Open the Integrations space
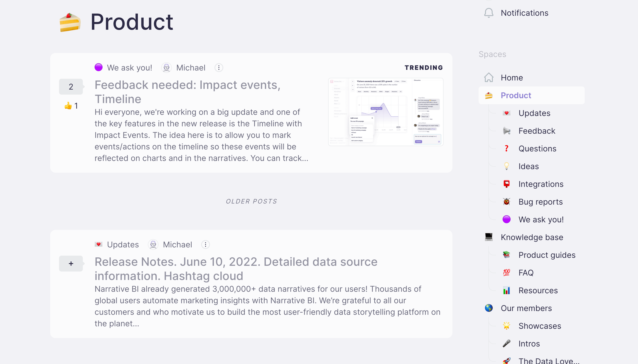The height and width of the screenshot is (364, 638). (541, 184)
